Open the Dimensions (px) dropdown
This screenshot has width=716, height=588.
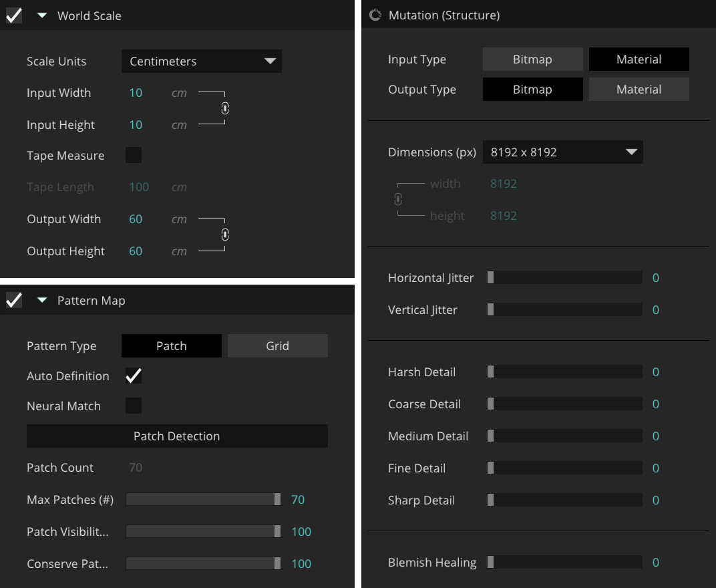[x=562, y=152]
